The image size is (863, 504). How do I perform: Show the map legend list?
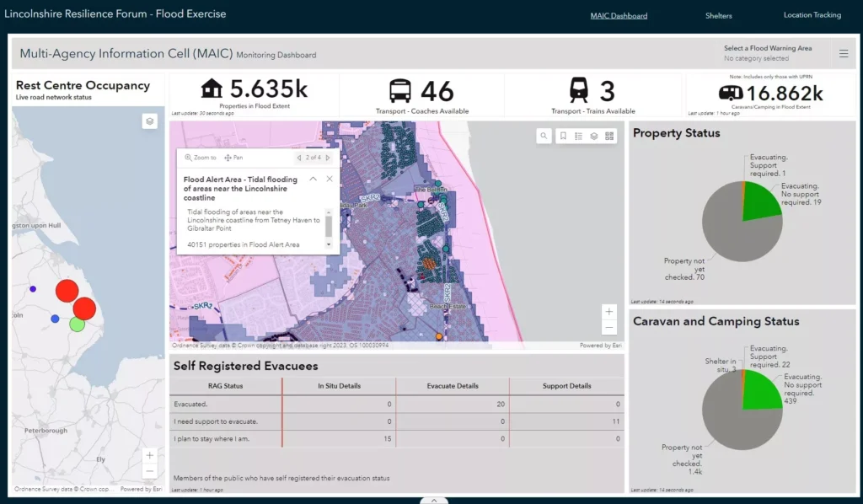[579, 136]
